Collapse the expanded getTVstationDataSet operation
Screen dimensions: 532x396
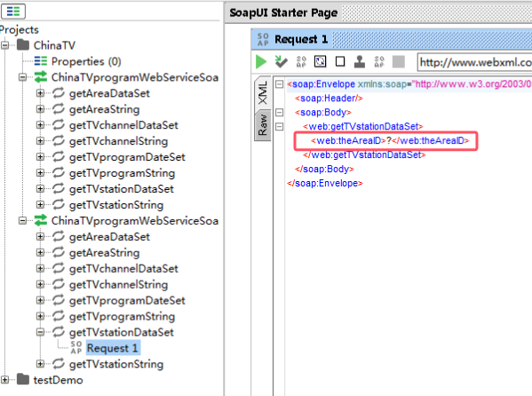(x=40, y=332)
